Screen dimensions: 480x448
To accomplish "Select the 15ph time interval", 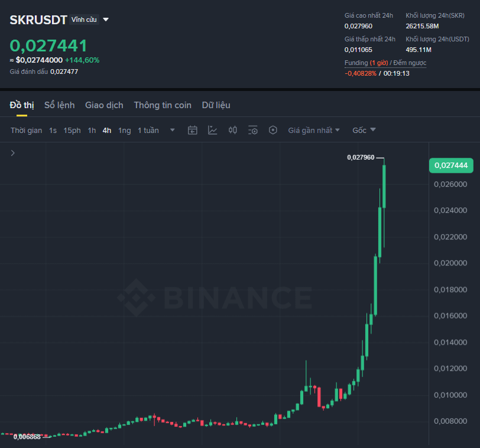I will pos(72,131).
